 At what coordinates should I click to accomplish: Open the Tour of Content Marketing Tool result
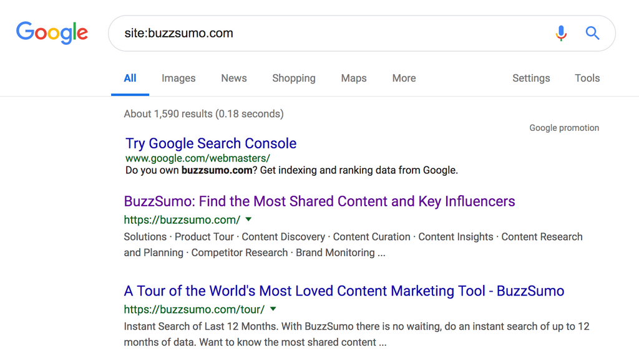pos(344,291)
